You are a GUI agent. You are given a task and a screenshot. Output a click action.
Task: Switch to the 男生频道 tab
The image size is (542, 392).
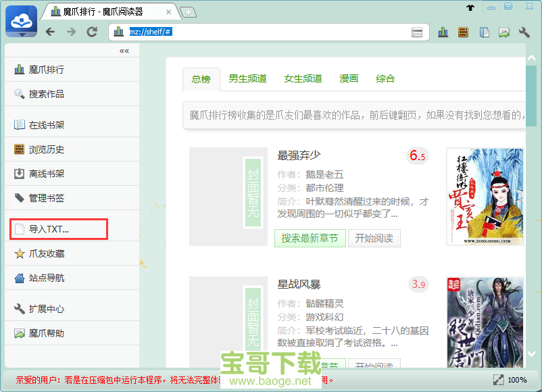pyautogui.click(x=247, y=78)
